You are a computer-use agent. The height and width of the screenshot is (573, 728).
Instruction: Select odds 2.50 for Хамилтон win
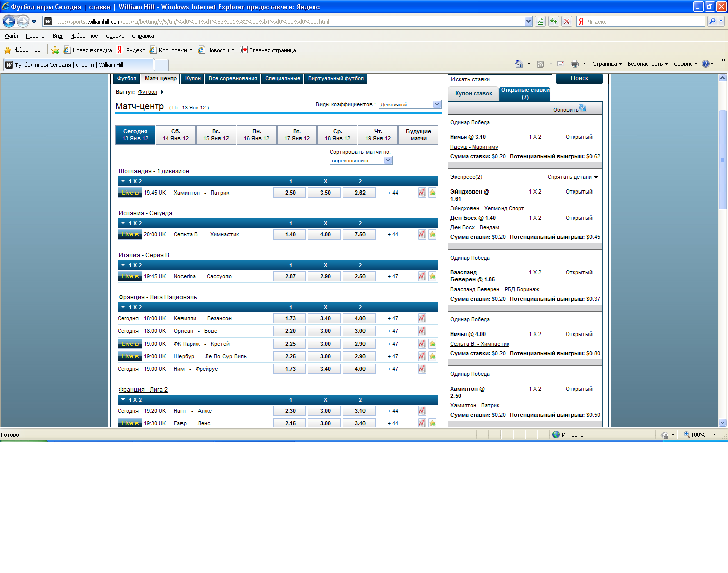(290, 193)
